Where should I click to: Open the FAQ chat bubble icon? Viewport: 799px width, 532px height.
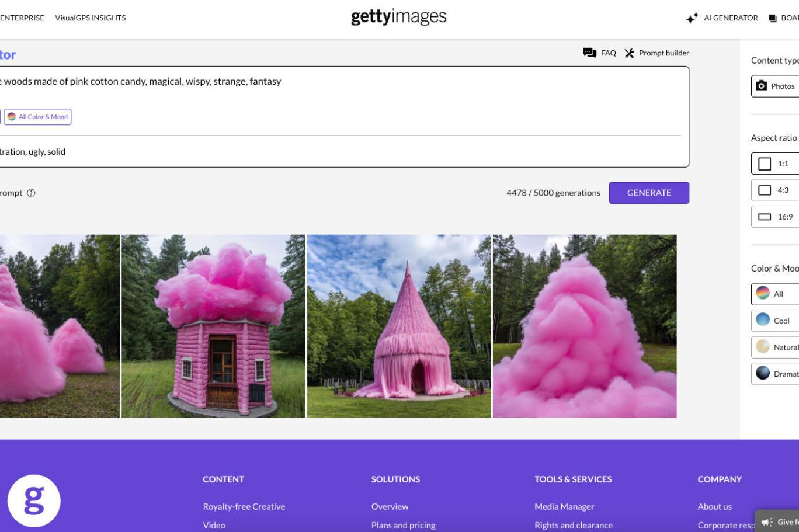click(x=589, y=53)
